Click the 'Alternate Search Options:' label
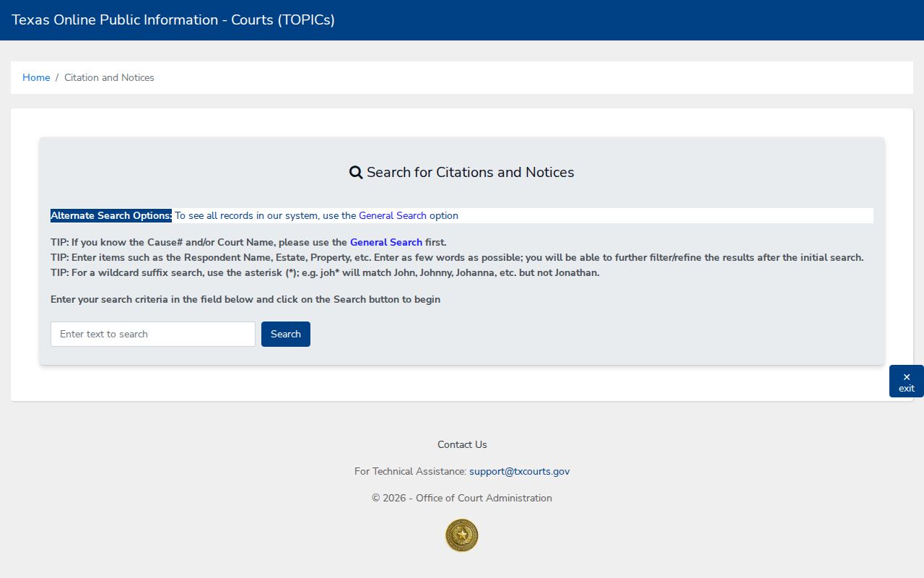 tap(111, 215)
